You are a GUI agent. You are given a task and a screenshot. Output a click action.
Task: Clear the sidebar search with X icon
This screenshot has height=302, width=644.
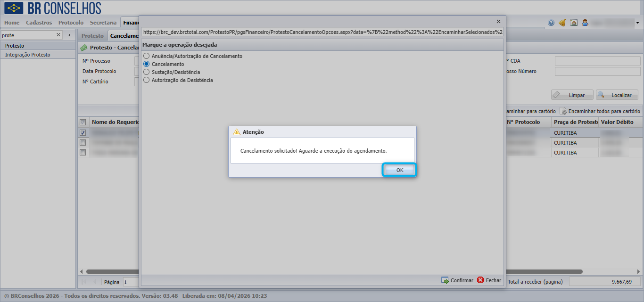pos(58,35)
